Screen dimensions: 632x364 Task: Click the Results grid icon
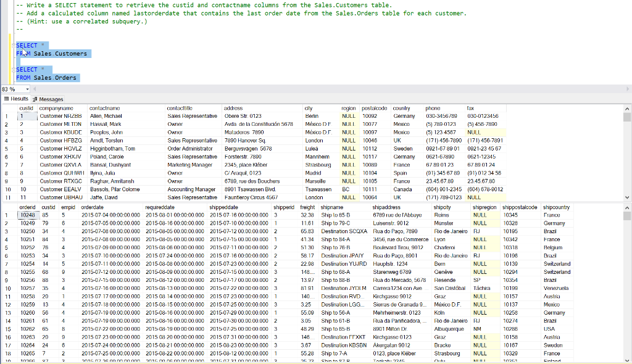[x=6, y=99]
